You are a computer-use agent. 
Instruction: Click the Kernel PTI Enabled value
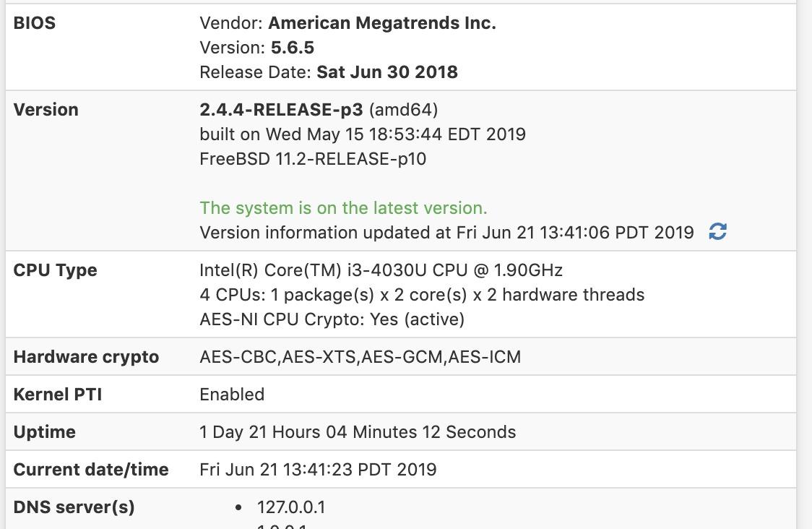(232, 395)
